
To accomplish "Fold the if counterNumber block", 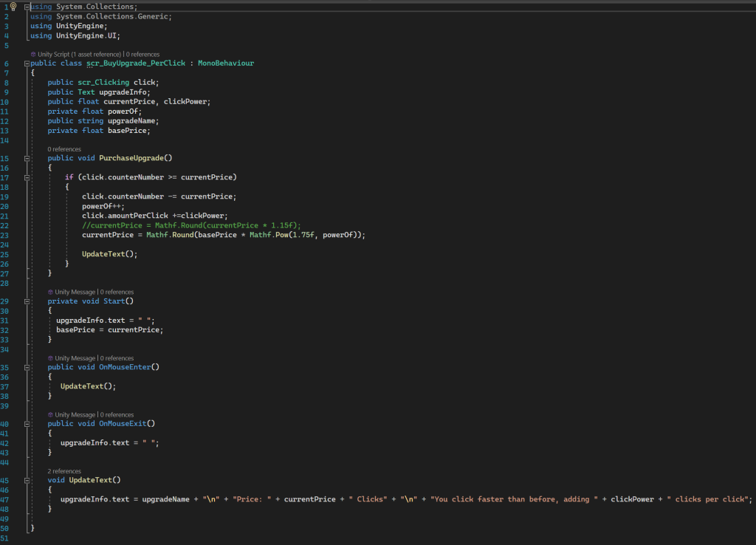I will pos(27,177).
